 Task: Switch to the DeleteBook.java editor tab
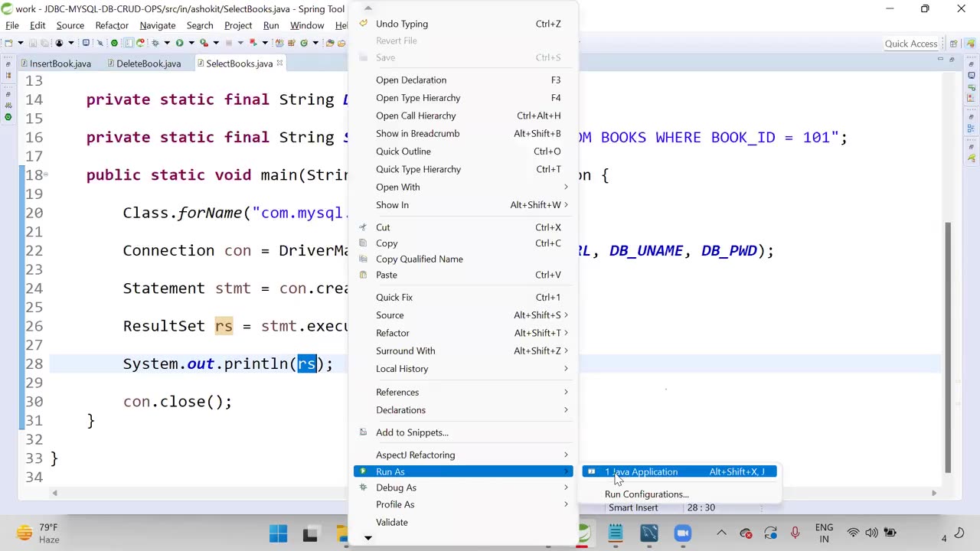[144, 64]
